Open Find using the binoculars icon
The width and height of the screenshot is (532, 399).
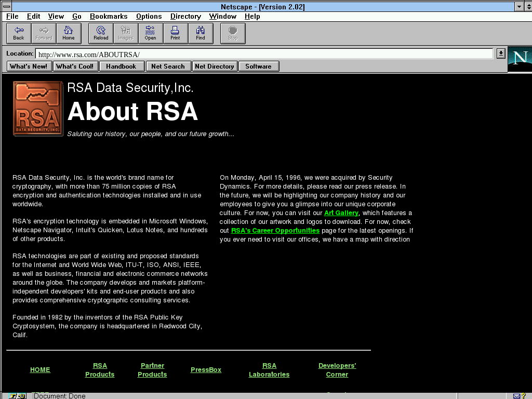pos(201,33)
